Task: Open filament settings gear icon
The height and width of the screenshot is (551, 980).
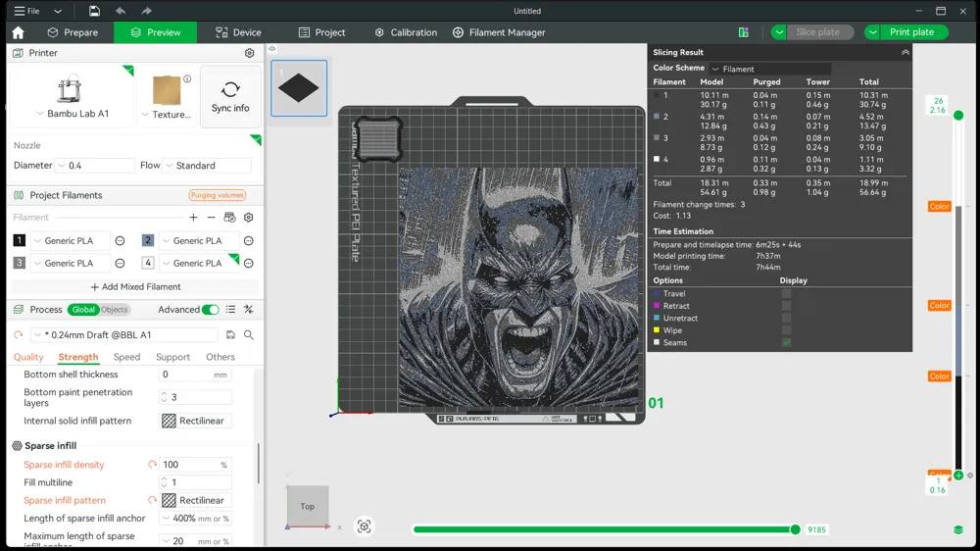Action: point(249,217)
